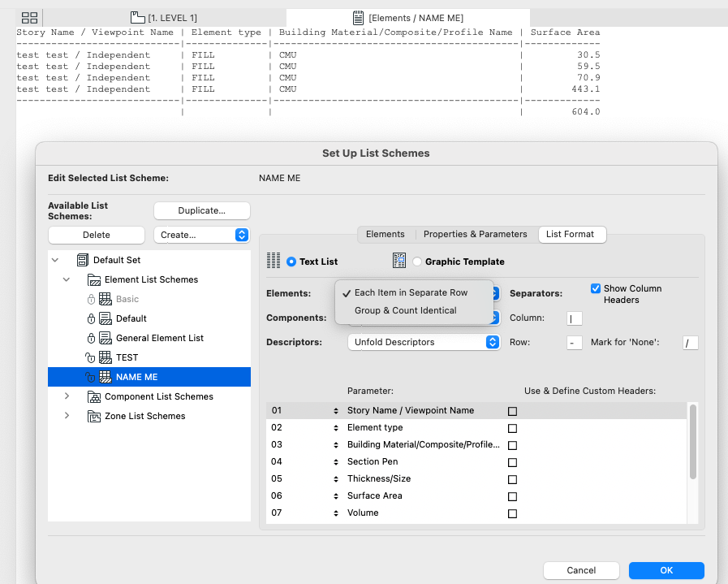Click the reorder handle for row 02
728x584 pixels.
[336, 428]
